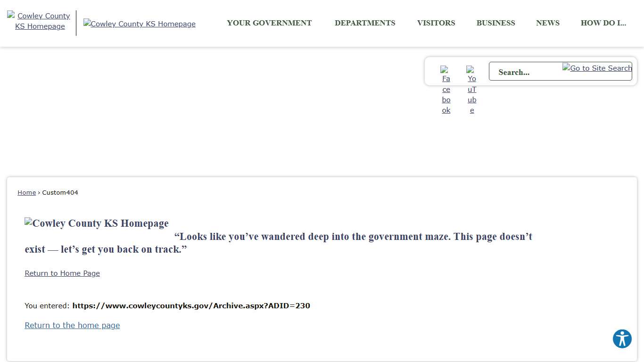Viewport: 644px width, 362px height.
Task: Select the NEWS menu item
Action: point(548,23)
